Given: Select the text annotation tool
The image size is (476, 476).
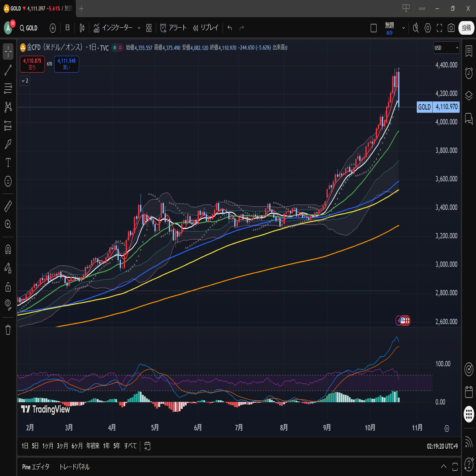Looking at the screenshot, I should 8,163.
